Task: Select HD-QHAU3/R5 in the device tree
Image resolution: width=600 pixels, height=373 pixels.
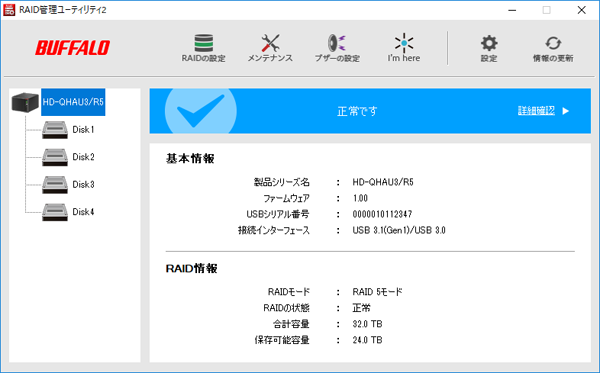Action: pos(73,102)
